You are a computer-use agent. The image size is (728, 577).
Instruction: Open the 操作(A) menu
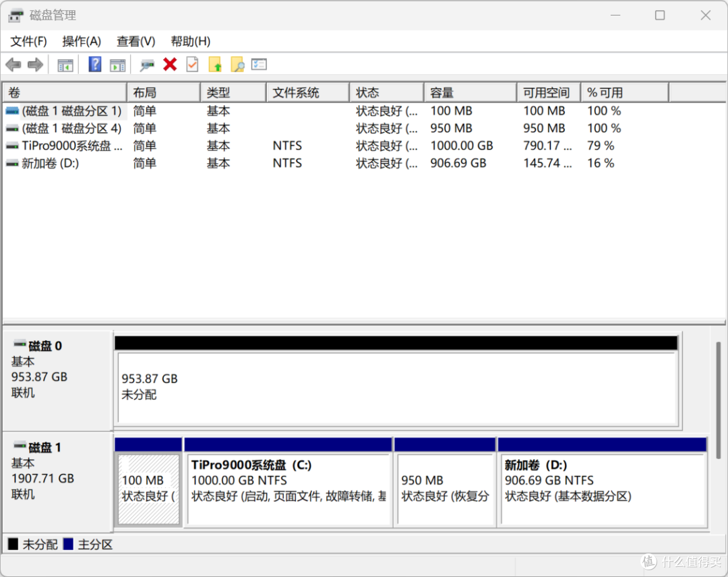(82, 41)
